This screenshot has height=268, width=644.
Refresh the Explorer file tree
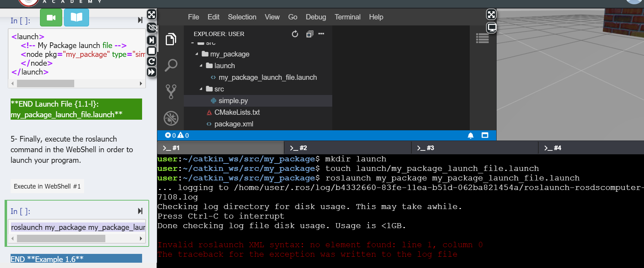(x=295, y=34)
